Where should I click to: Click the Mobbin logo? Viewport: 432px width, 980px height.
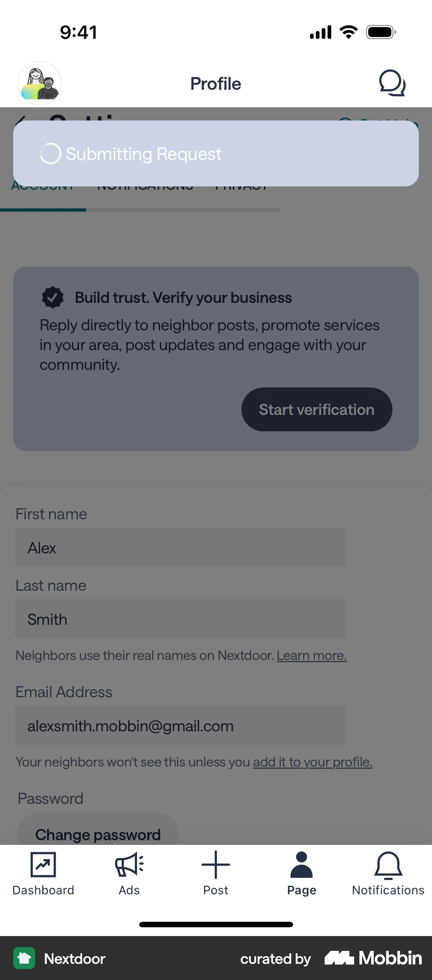[x=372, y=958]
